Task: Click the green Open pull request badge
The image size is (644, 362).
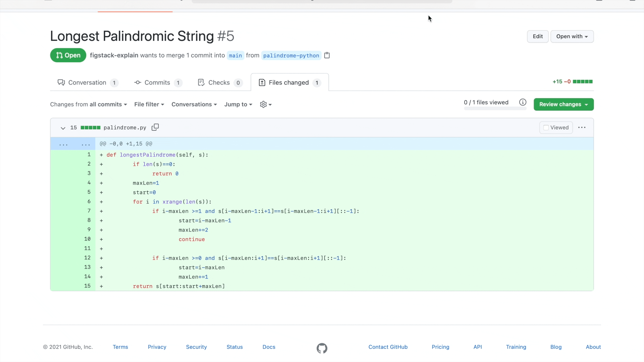Action: pos(68,55)
